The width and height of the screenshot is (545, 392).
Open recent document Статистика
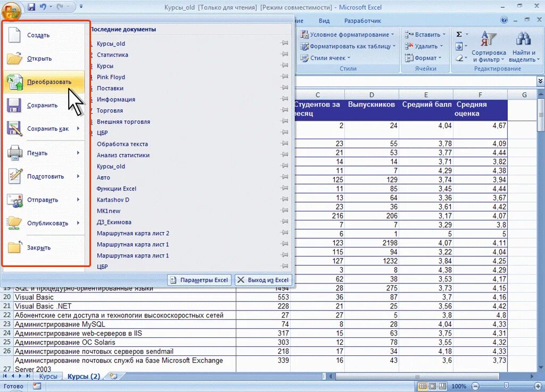[112, 55]
